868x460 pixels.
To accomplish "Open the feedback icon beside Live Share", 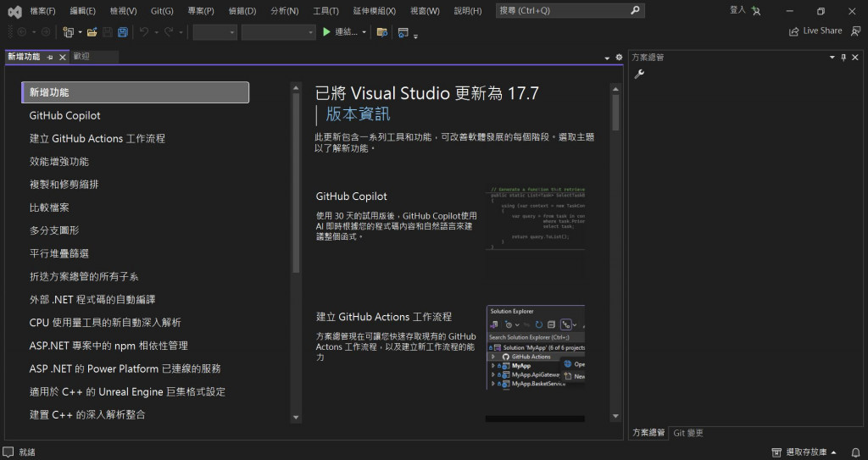I will click(x=856, y=31).
